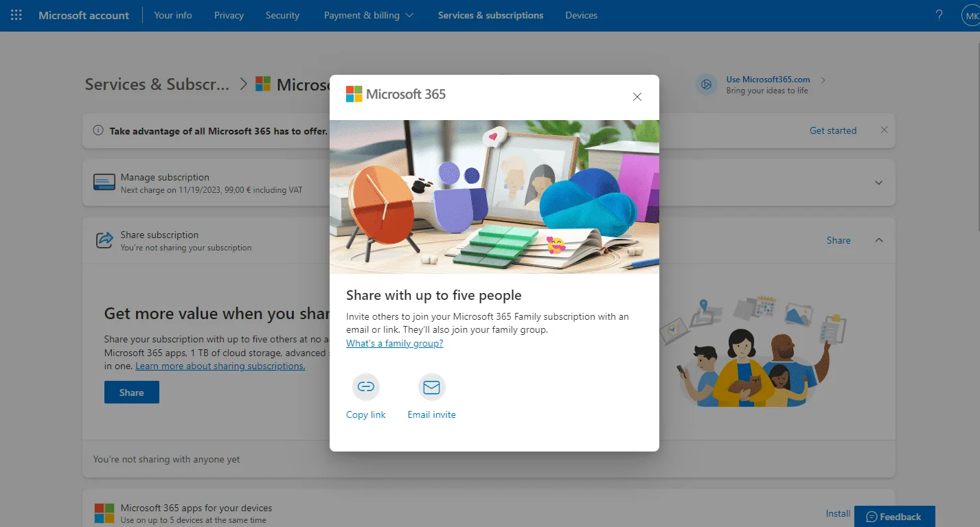Click the Microsoft 365 logo in dialog

pyautogui.click(x=396, y=94)
